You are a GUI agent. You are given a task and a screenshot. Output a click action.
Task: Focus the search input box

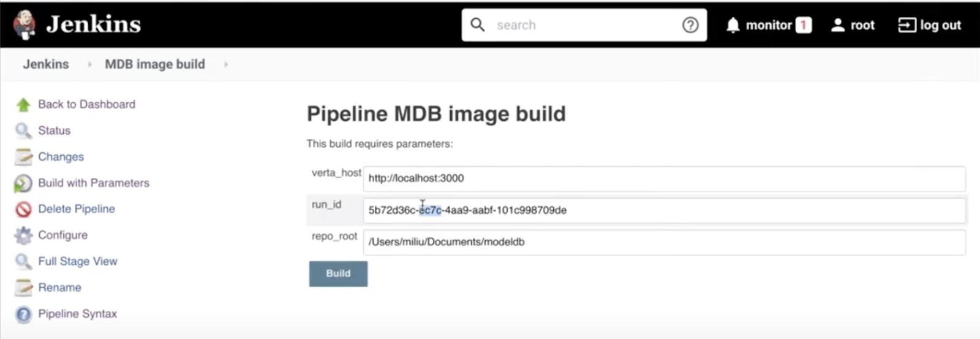click(584, 25)
